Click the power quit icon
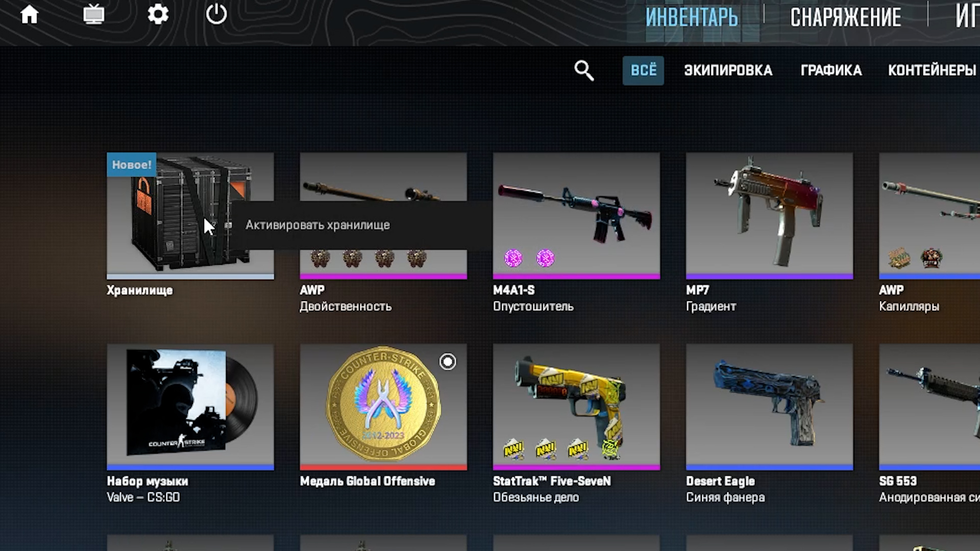 pyautogui.click(x=216, y=14)
